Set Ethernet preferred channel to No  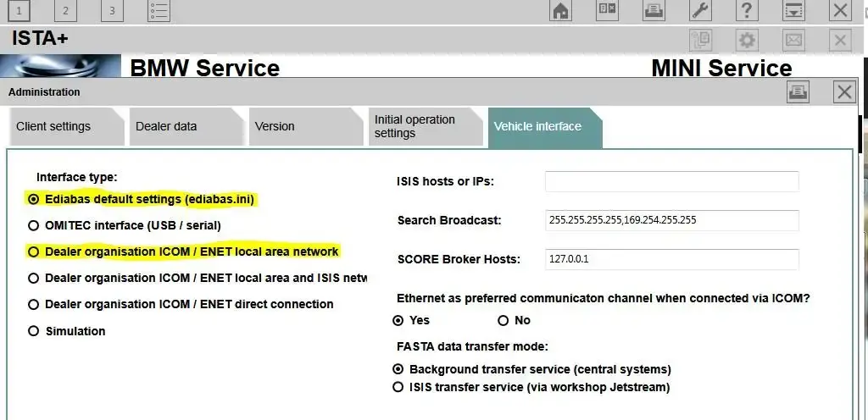point(504,320)
